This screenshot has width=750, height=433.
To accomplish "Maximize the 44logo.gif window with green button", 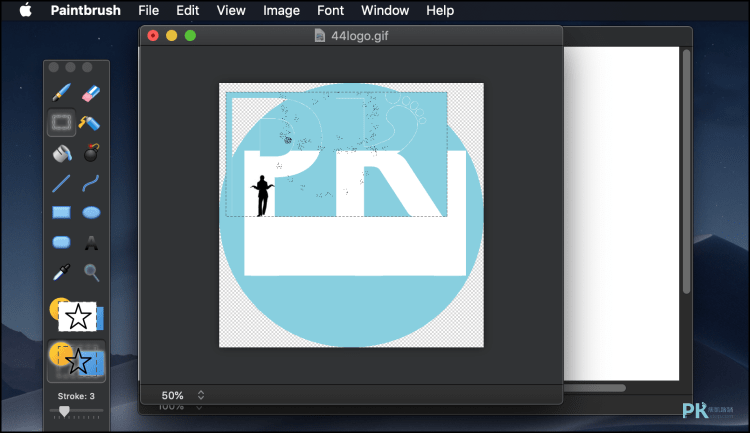I will click(x=190, y=36).
